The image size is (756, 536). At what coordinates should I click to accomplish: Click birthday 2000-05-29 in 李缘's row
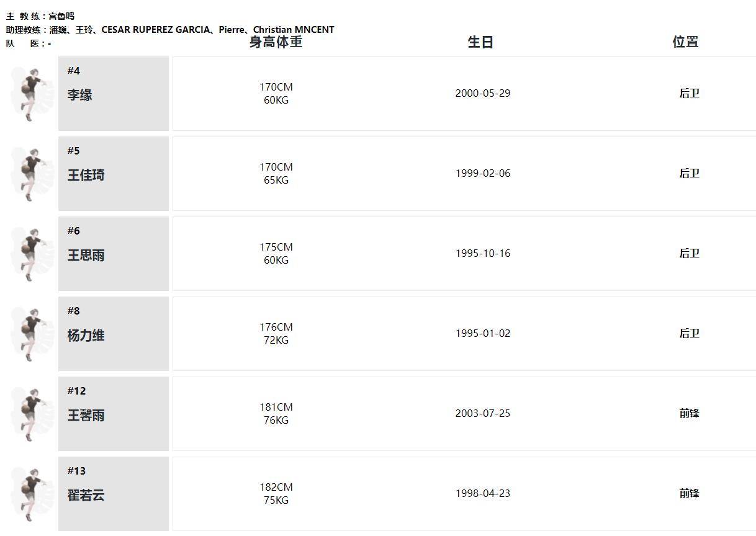(482, 93)
